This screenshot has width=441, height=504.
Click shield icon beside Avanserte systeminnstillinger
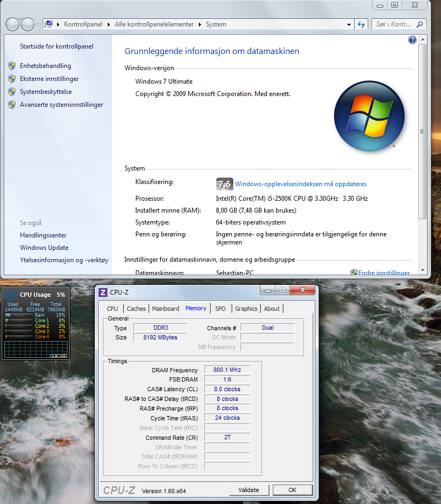pos(12,105)
